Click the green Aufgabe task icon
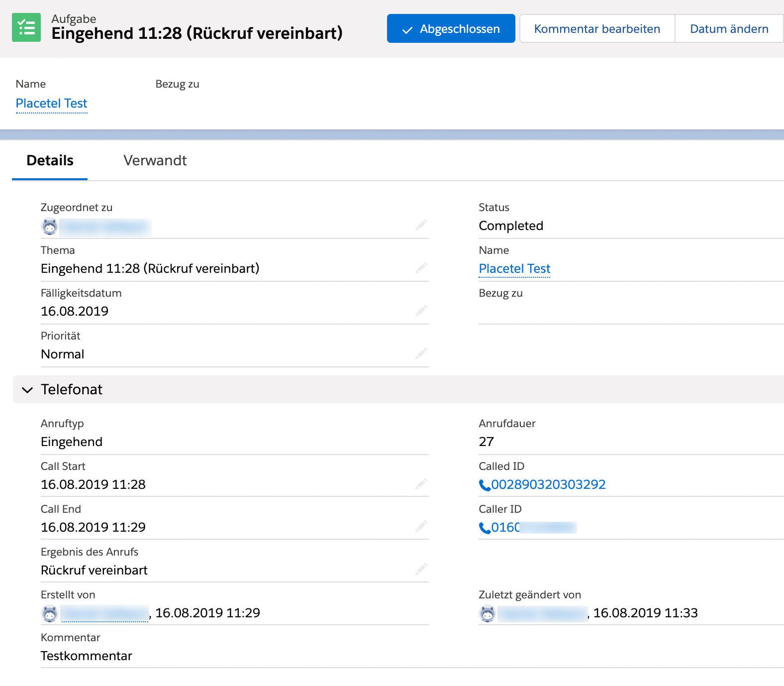This screenshot has width=784, height=686. [x=26, y=27]
